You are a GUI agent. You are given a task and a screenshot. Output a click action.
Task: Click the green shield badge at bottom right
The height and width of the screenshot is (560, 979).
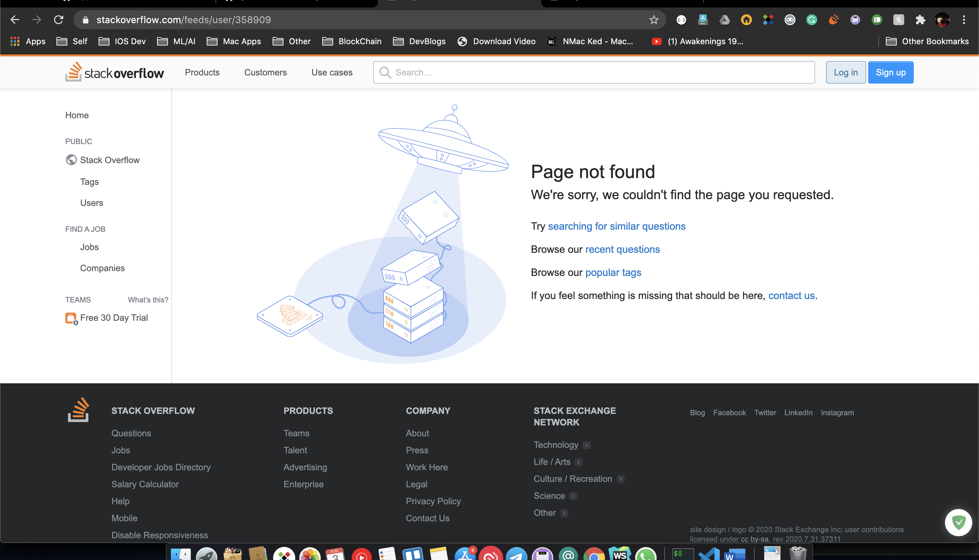point(958,522)
